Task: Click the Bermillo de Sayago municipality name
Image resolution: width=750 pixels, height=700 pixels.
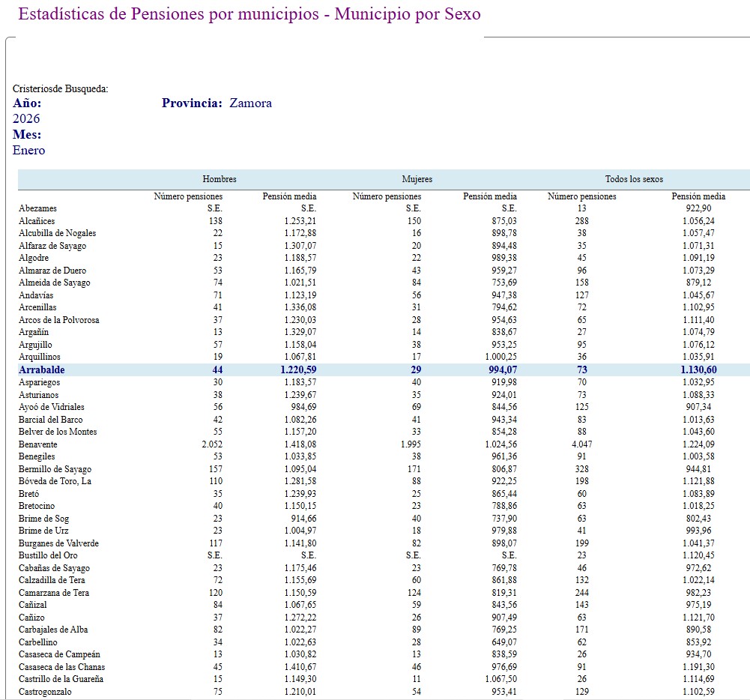Action: pos(52,469)
